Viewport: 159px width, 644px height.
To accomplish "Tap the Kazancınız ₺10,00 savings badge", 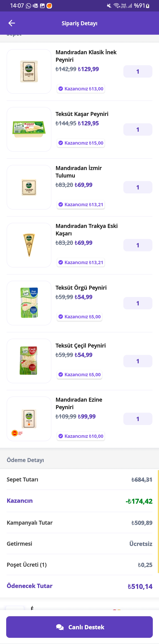I will pos(81,436).
